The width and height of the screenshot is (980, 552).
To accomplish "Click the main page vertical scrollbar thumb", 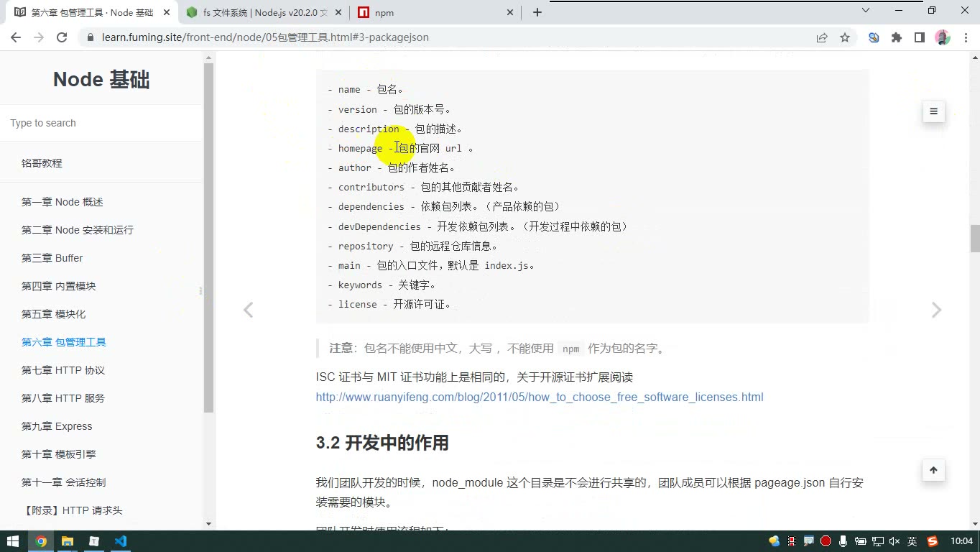I will (975, 239).
